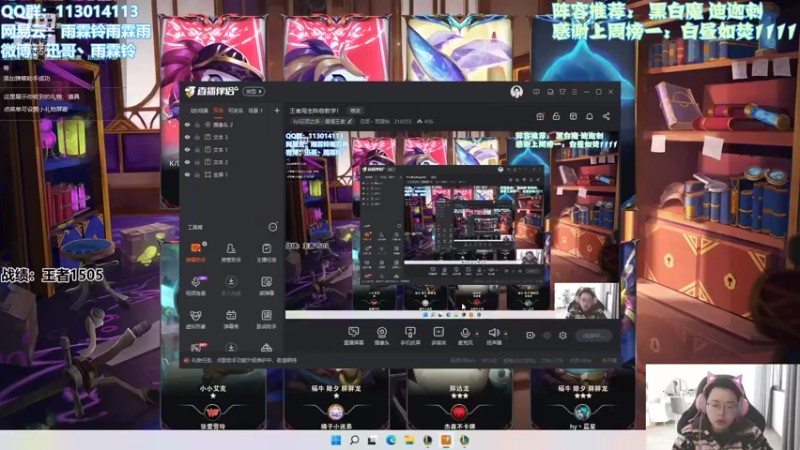Screen dimensions: 800x450
Task: Open the 房管助手 room manager tool
Action: (231, 252)
